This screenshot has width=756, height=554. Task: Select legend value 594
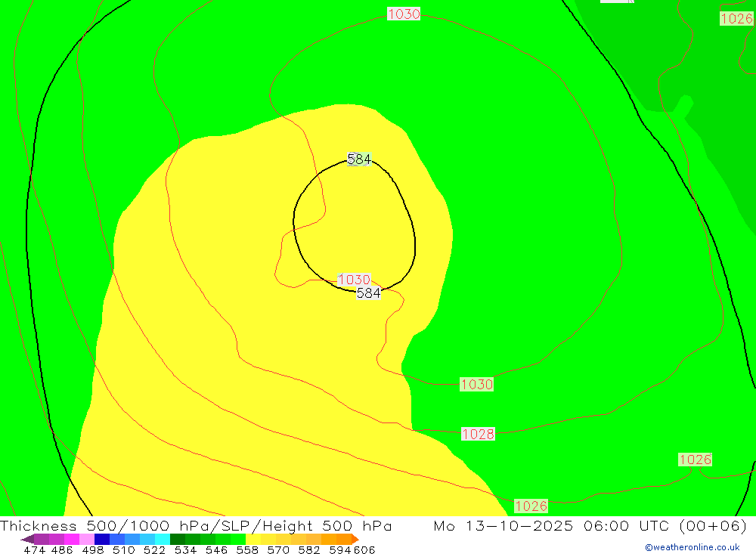click(340, 549)
